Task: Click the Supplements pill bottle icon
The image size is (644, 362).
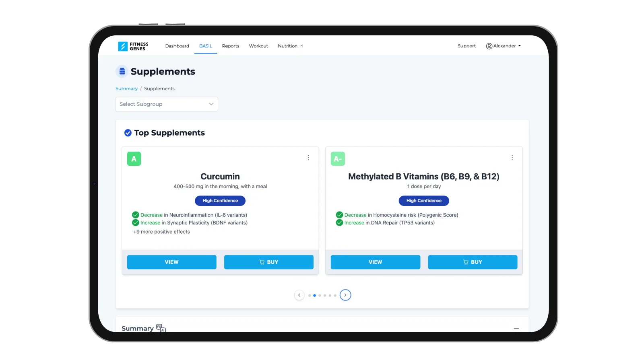Action: coord(122,72)
